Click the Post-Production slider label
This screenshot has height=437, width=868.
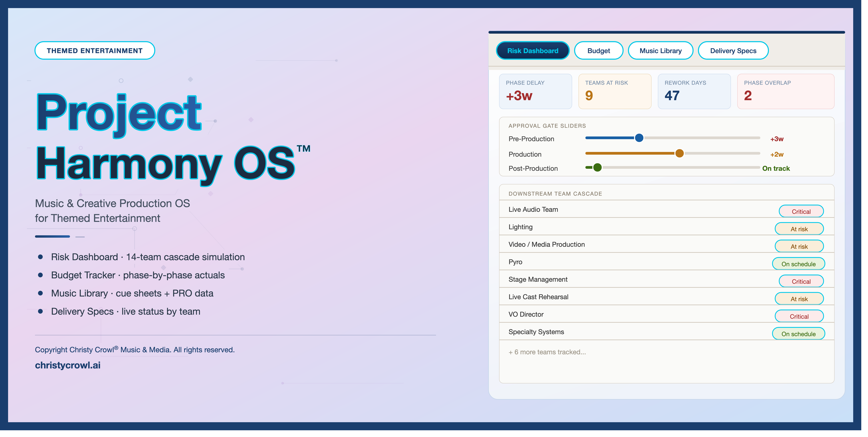click(x=533, y=168)
